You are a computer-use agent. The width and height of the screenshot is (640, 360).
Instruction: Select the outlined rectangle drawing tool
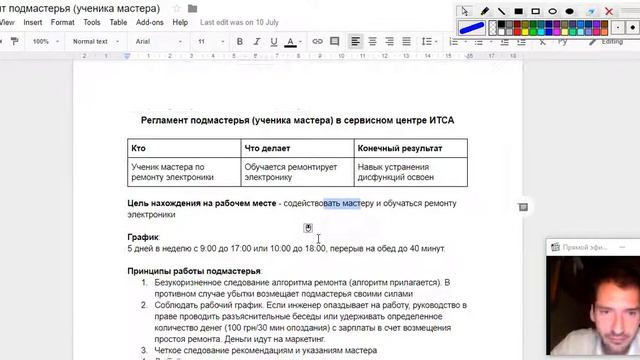pos(536,11)
